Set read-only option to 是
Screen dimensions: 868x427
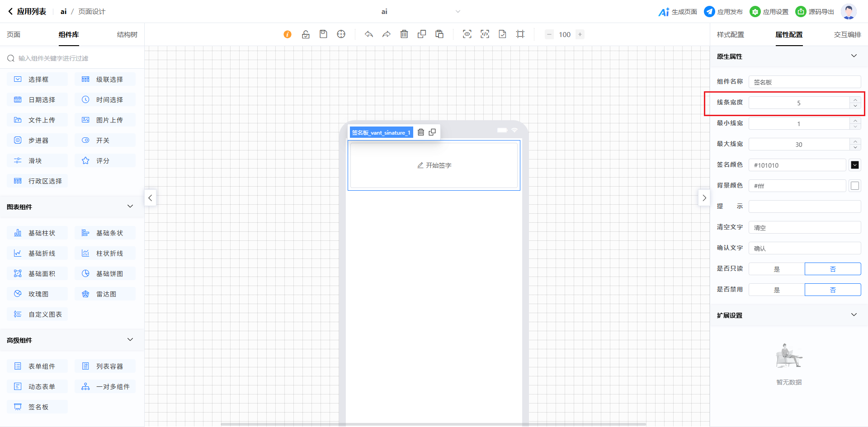tap(777, 269)
